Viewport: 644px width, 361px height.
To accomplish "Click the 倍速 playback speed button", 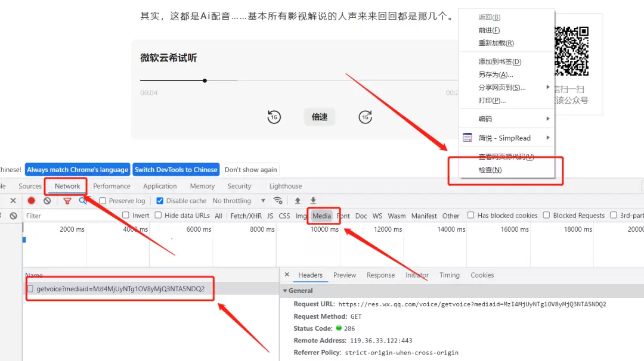I will point(320,117).
